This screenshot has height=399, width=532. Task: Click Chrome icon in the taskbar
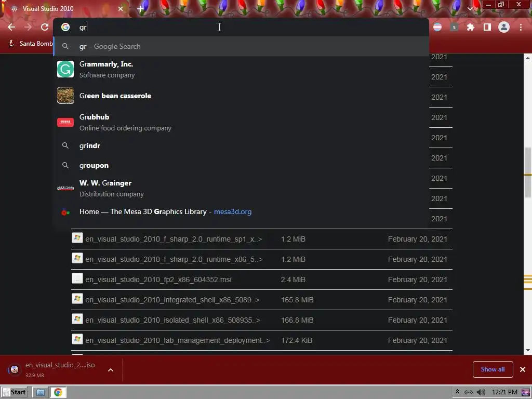[58, 393]
